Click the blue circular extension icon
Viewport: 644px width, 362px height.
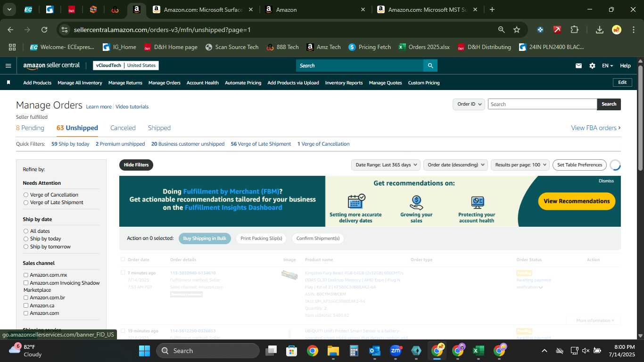[540, 30]
